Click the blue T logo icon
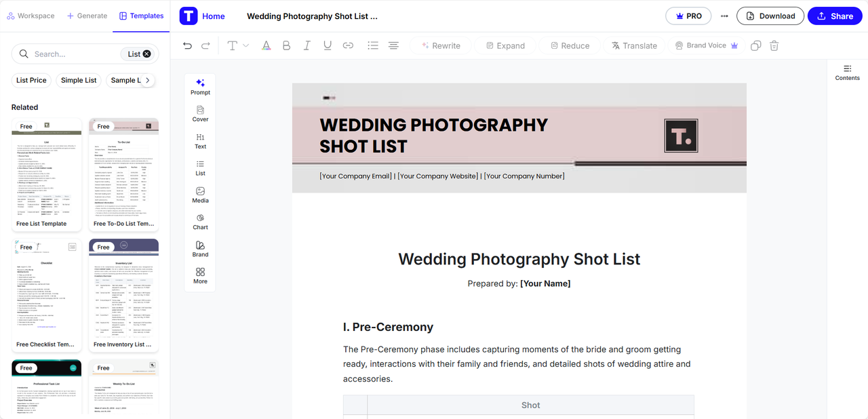The width and height of the screenshot is (868, 419). [x=189, y=16]
